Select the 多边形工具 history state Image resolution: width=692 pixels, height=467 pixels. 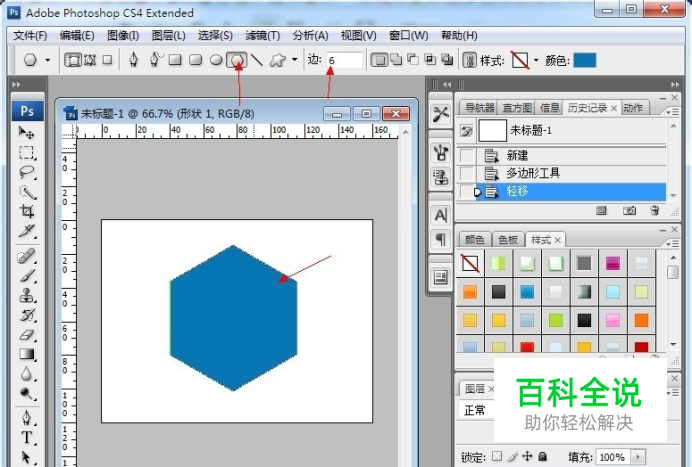tap(533, 173)
